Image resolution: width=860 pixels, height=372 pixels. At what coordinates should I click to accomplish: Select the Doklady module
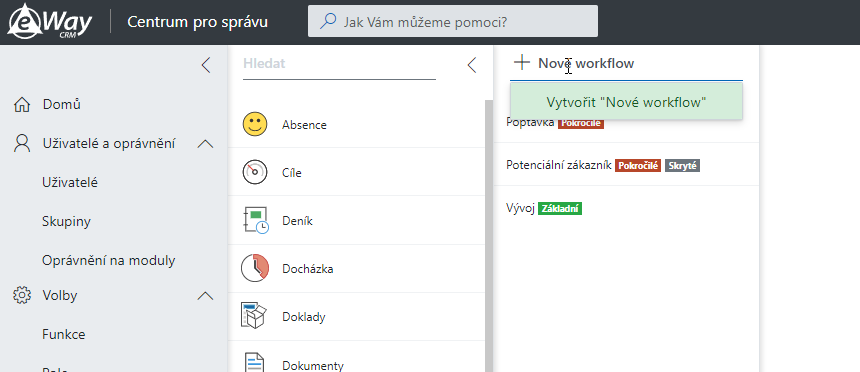click(357, 317)
